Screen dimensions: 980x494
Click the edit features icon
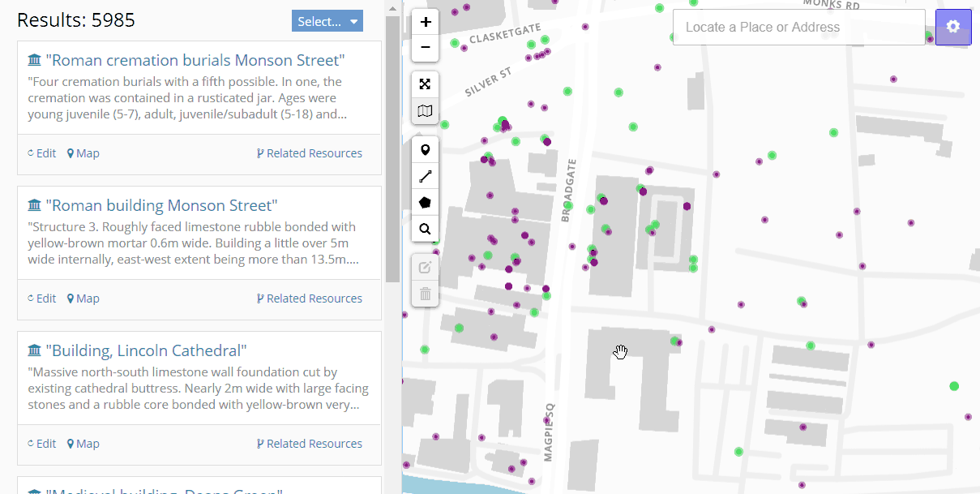(x=426, y=268)
